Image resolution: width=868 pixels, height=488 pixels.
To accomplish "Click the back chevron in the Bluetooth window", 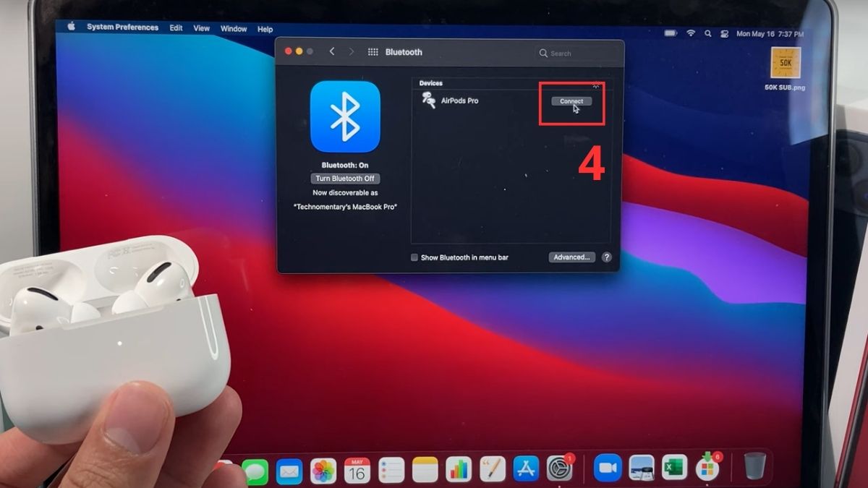I will tap(332, 51).
